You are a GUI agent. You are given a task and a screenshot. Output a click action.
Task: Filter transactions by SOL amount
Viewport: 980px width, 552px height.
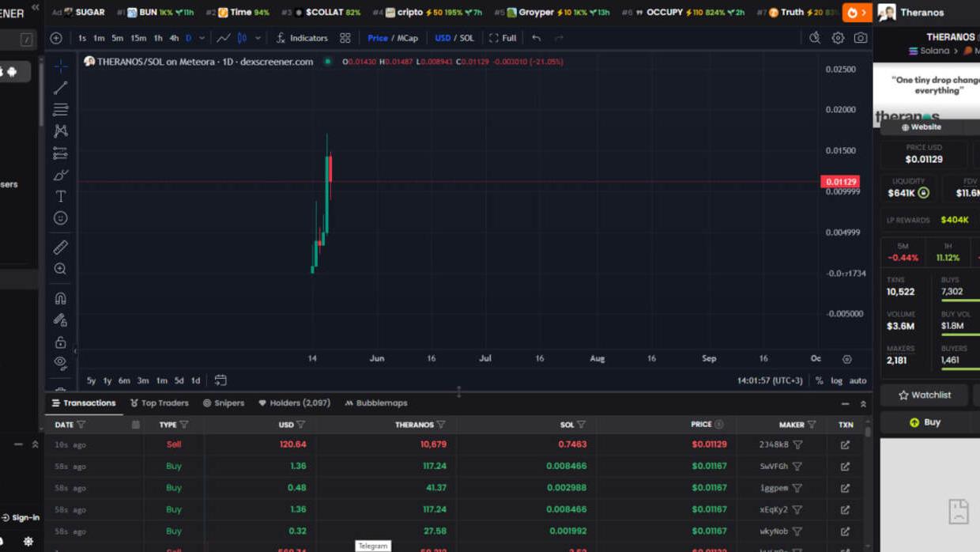click(x=582, y=425)
